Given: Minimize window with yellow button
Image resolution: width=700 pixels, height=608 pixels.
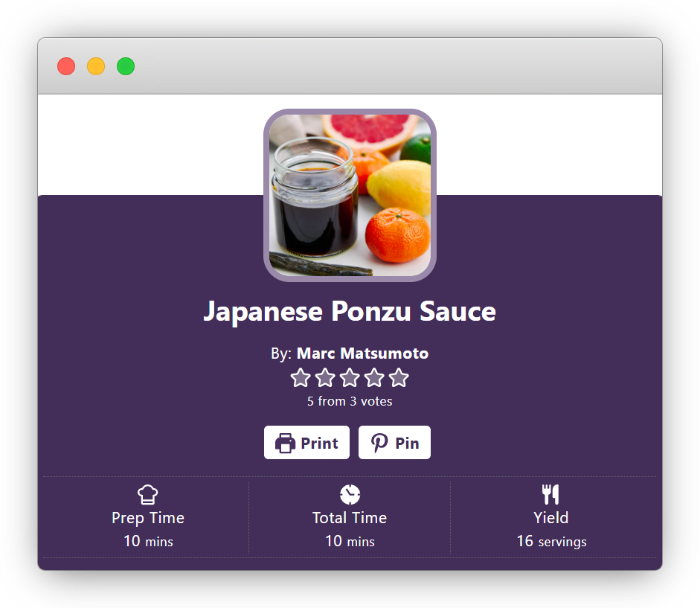Looking at the screenshot, I should coord(96,66).
